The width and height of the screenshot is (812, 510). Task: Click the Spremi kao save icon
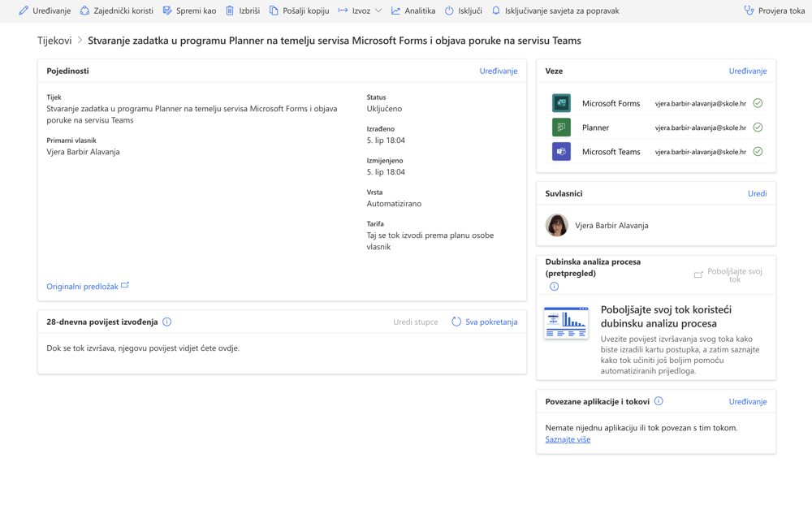coord(167,11)
